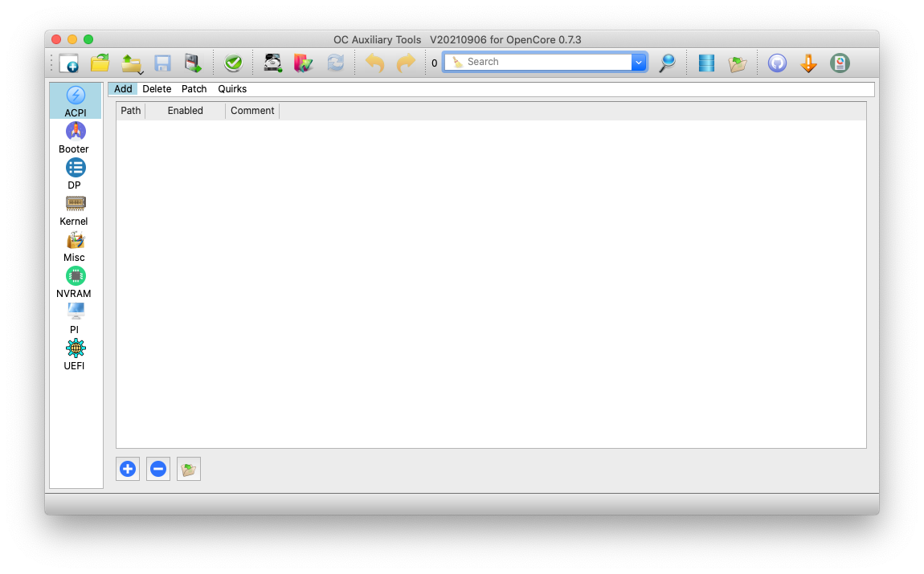Open the Misc section

pyautogui.click(x=75, y=246)
